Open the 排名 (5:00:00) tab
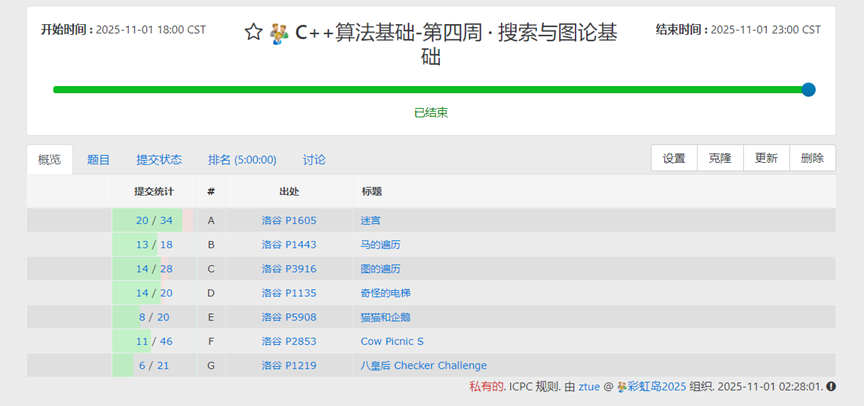The image size is (864, 406). coord(242,159)
